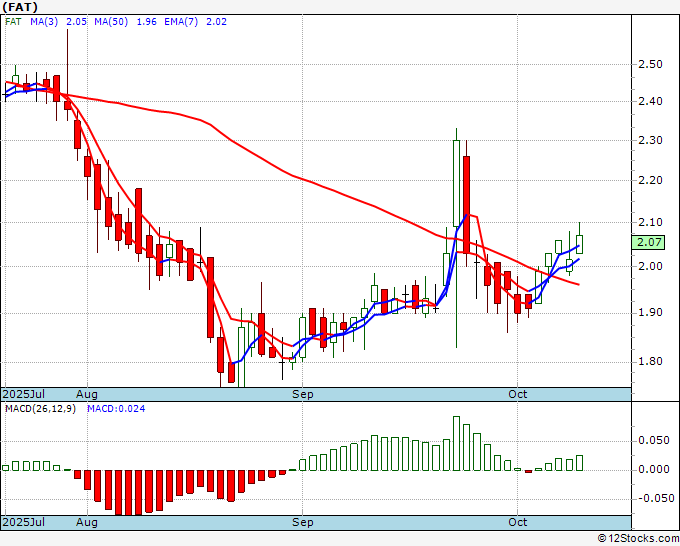Click the EMA(7) value 2.02
680x546 pixels.
[216, 22]
